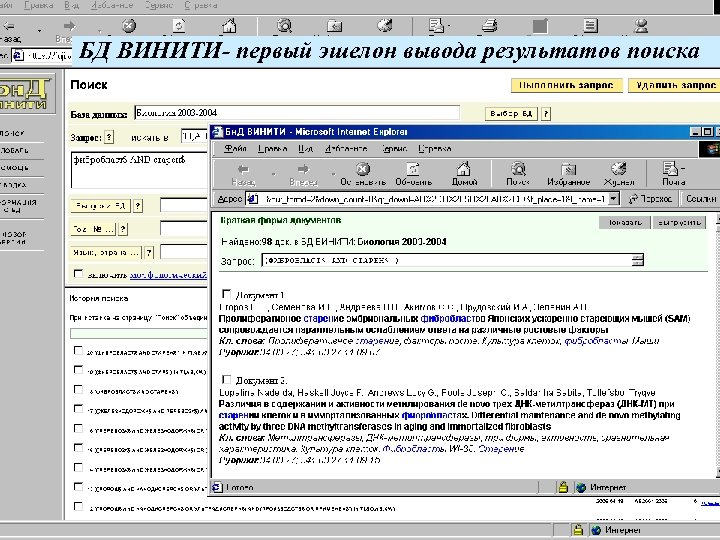720x540 pixels.
Task: Click the Favorites icon in the background browser
Action: pyautogui.click(x=334, y=26)
